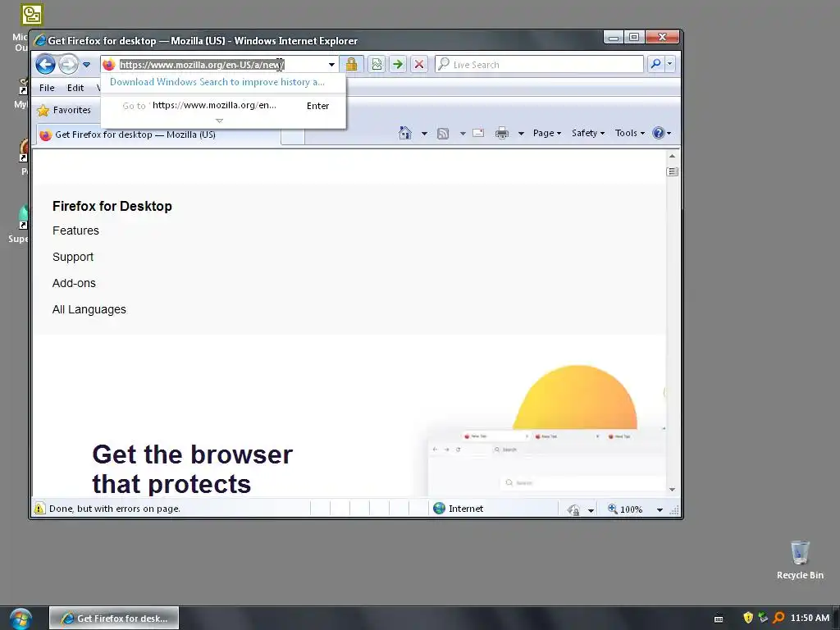
Task: Click the Internet zone globe icon
Action: pyautogui.click(x=440, y=509)
